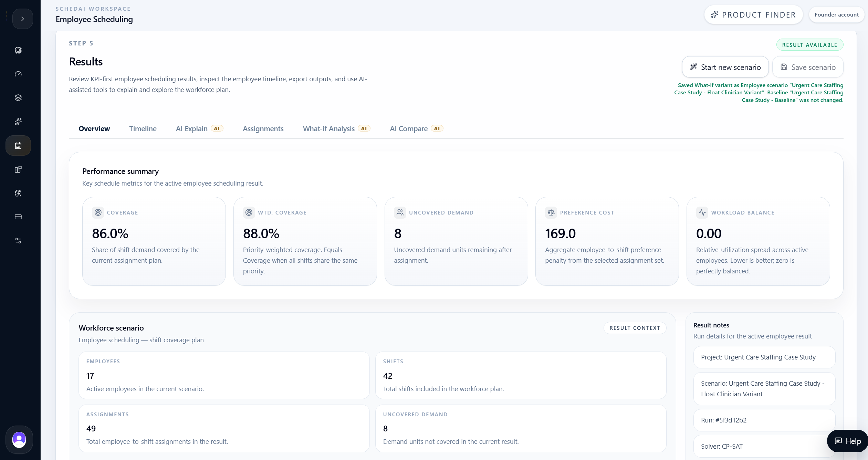Open the gauge dashboard sidebar icon
Viewport: 868px width, 460px height.
click(x=18, y=74)
